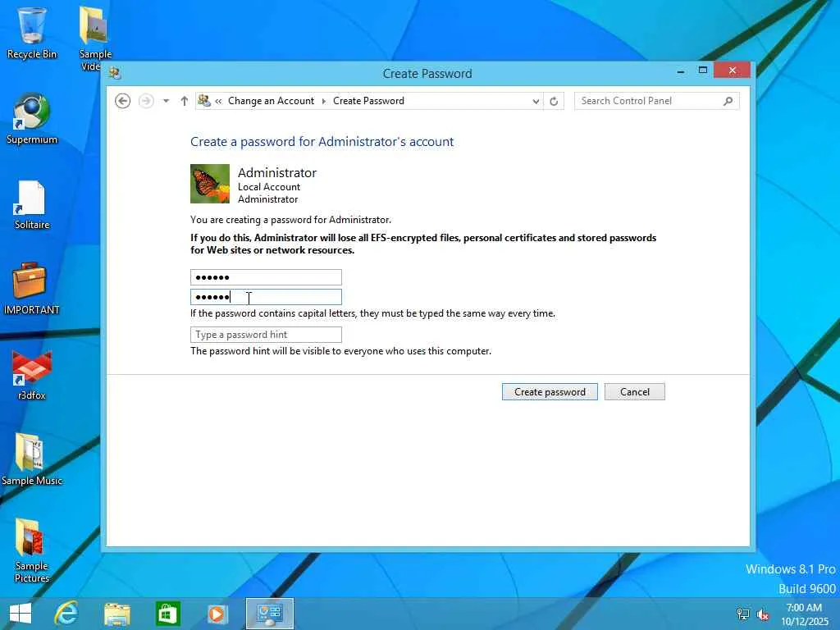
Task: Go back with the Back arrow
Action: (123, 101)
